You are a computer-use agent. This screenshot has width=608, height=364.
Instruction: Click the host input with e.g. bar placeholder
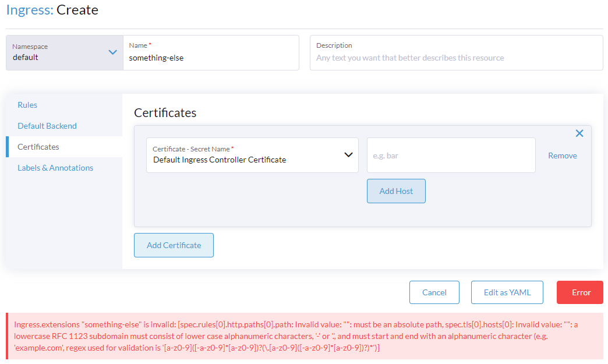451,155
